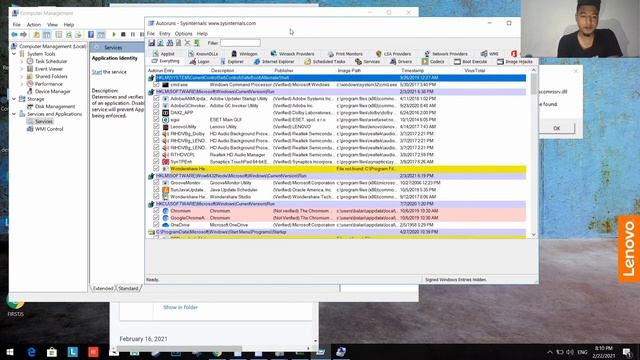Collapse Services and Applications tree node
This screenshot has width=640, height=360.
click(x=14, y=114)
